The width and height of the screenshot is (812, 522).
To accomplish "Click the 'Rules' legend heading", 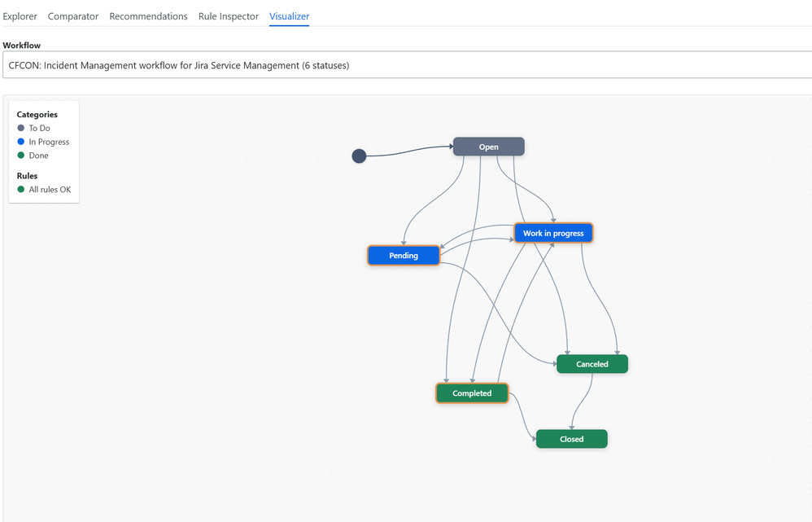I will pyautogui.click(x=27, y=176).
